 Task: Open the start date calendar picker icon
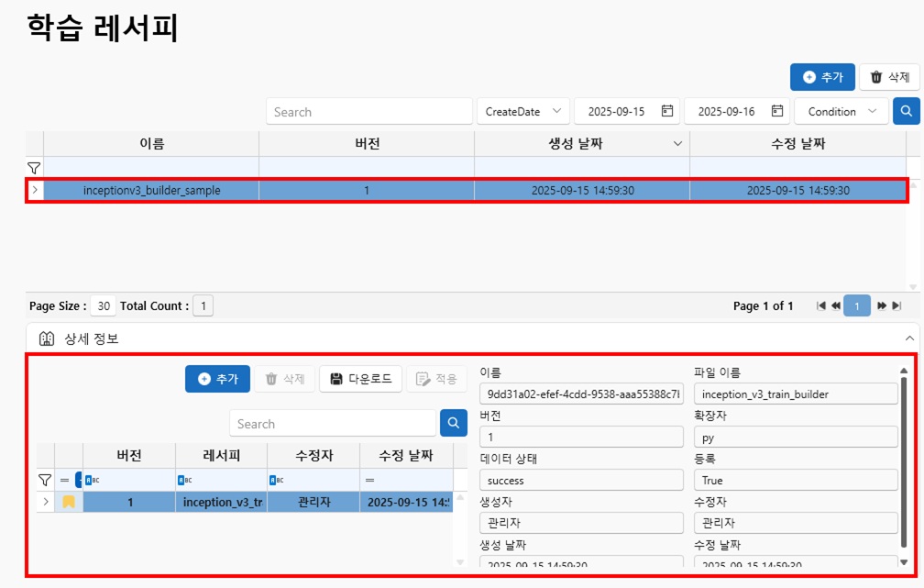click(x=666, y=111)
